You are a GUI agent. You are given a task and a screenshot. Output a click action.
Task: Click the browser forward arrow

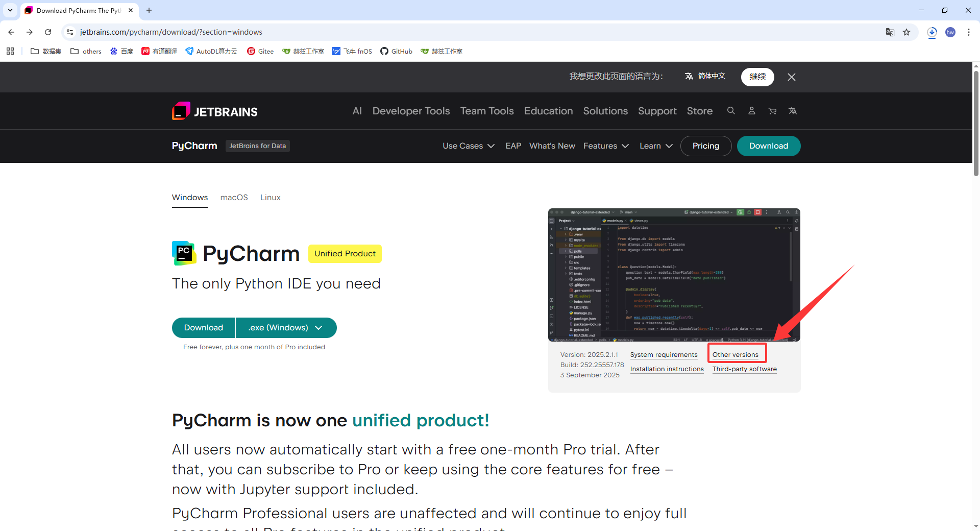point(30,32)
